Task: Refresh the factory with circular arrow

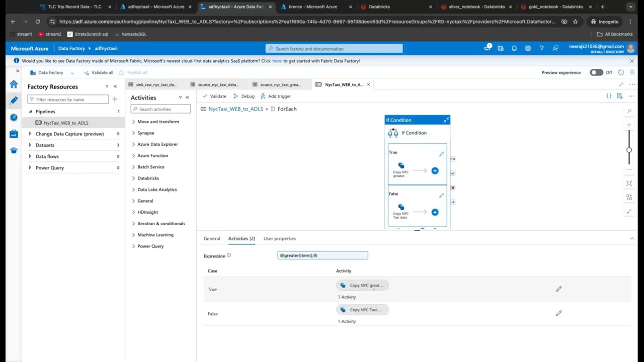Action: click(x=621, y=72)
